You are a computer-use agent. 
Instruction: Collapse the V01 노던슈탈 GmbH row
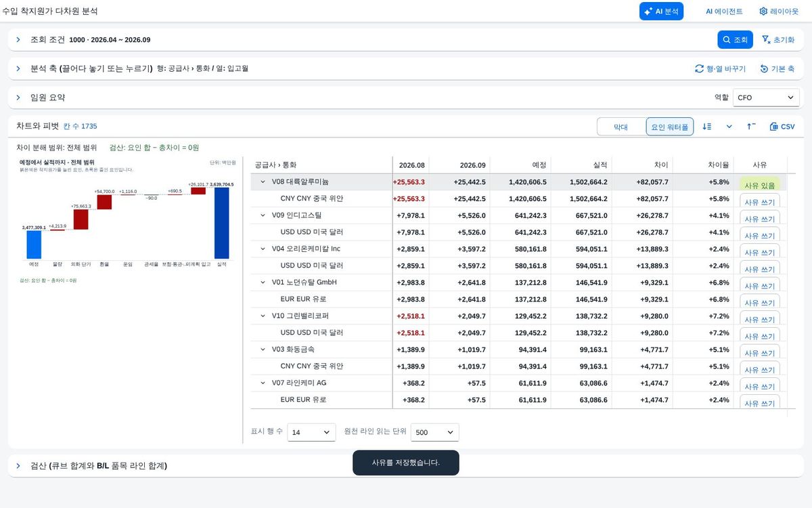click(x=263, y=282)
